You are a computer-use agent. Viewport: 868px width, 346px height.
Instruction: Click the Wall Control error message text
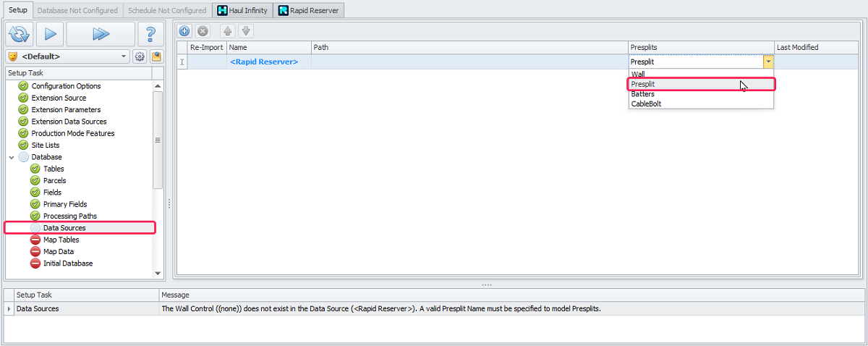(x=381, y=309)
